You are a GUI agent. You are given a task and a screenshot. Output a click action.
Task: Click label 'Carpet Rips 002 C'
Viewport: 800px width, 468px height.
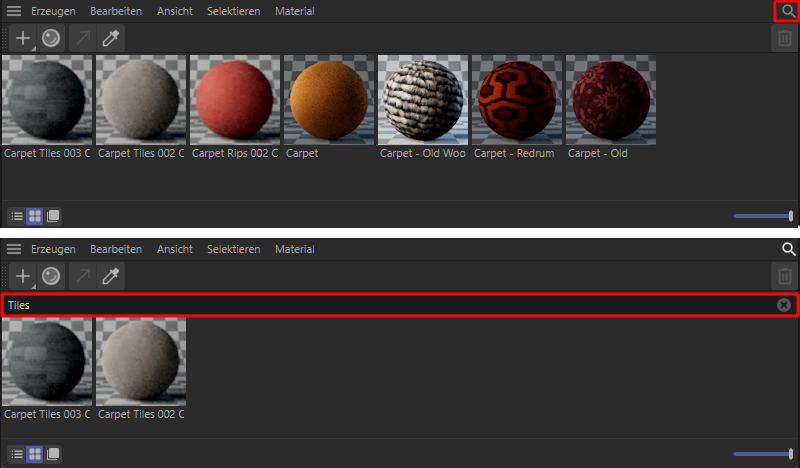(235, 153)
